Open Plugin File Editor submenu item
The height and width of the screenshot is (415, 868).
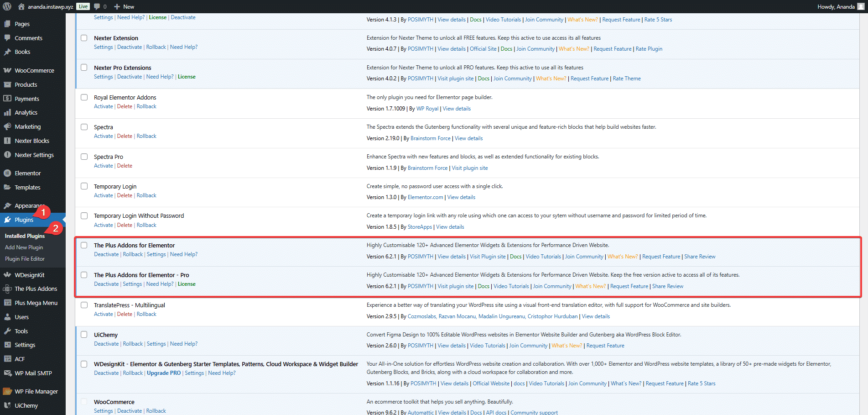(x=25, y=259)
